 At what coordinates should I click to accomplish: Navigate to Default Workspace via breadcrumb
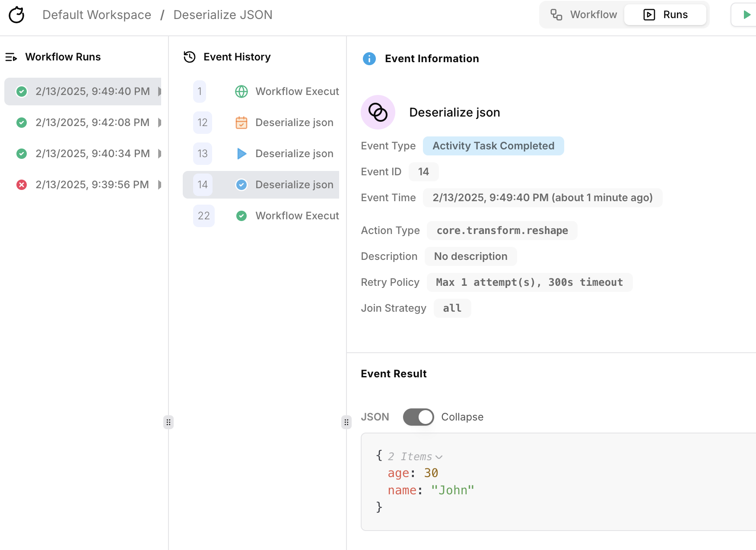point(96,14)
